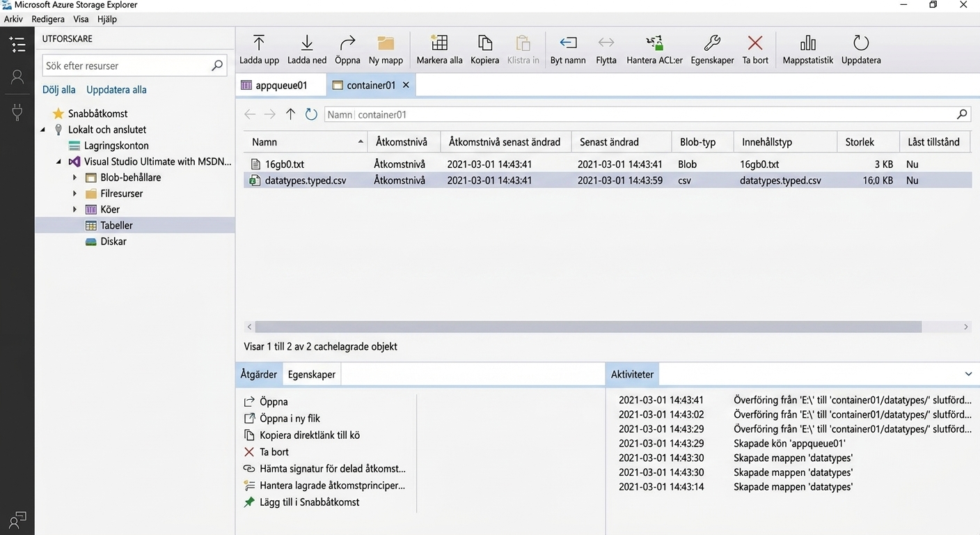
Task: Open Mappstatistik folder statistics
Action: click(x=808, y=50)
